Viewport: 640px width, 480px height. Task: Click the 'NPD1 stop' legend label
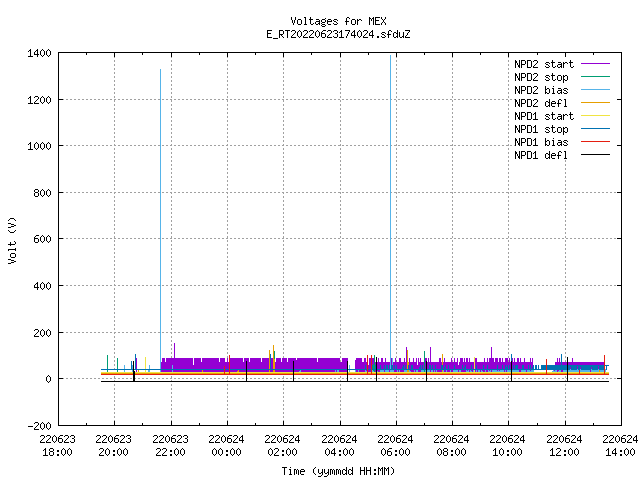541,129
